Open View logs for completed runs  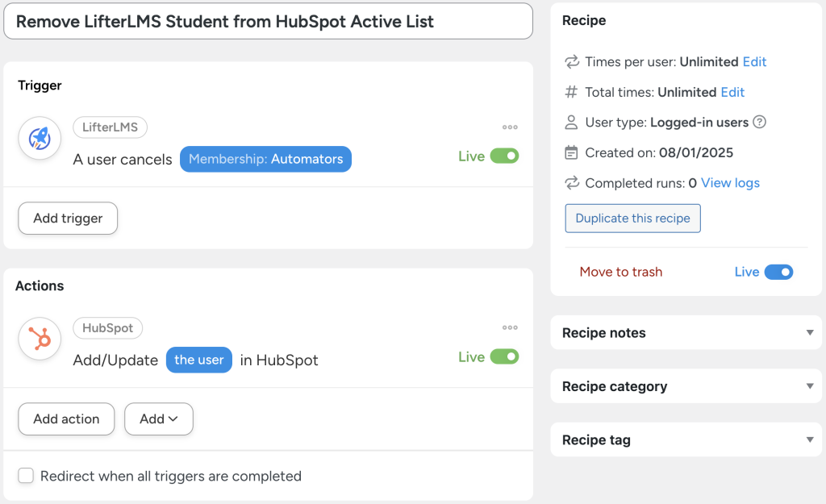729,182
